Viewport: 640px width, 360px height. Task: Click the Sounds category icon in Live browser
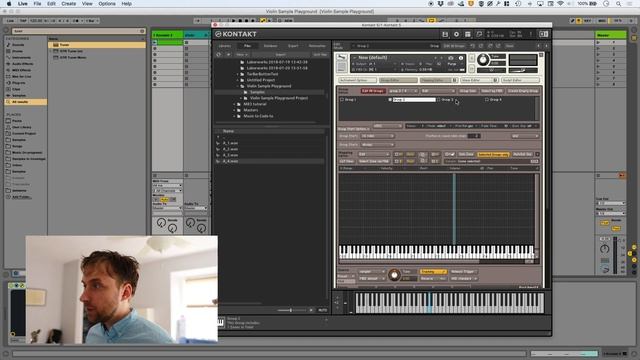pyautogui.click(x=9, y=45)
